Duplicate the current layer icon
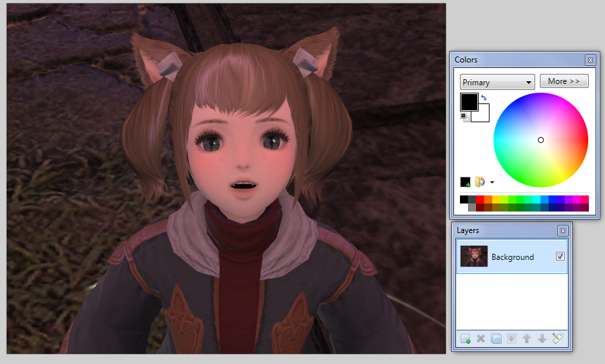The height and width of the screenshot is (364, 605). click(496, 339)
